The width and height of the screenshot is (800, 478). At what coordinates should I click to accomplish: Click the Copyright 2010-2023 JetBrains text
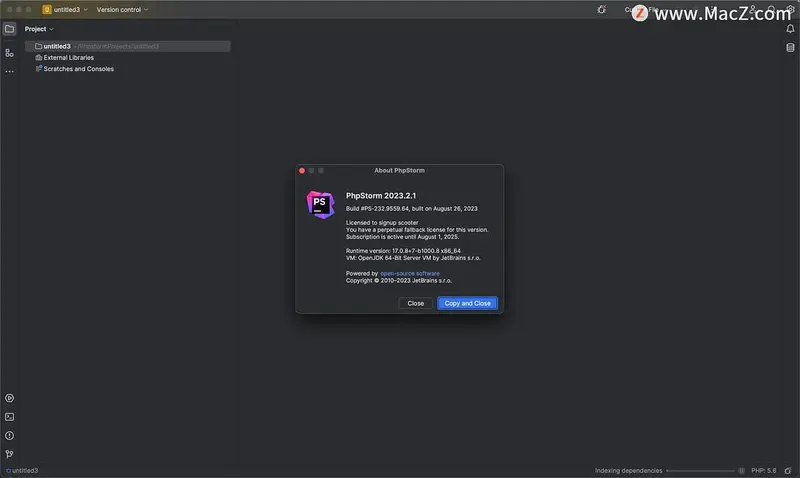tap(398, 281)
